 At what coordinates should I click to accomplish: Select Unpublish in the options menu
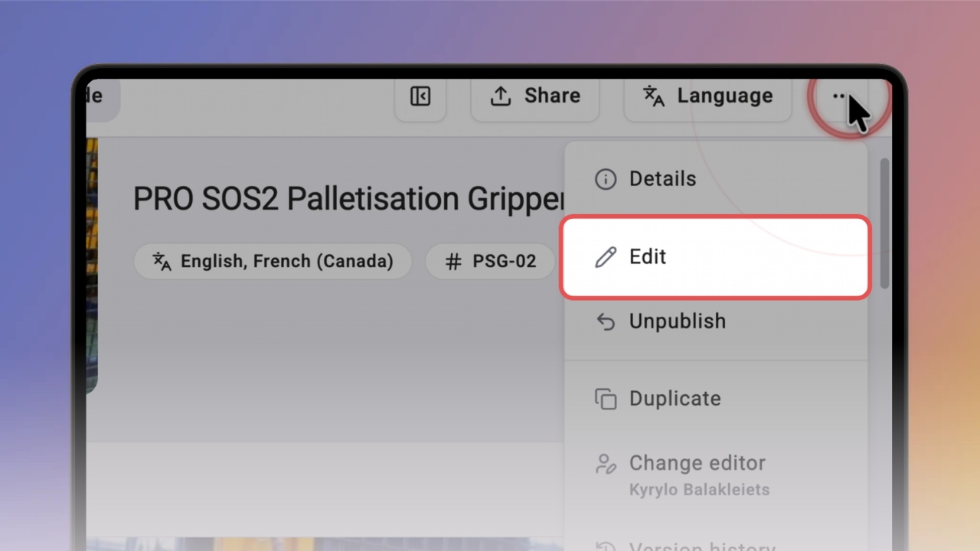[716, 321]
